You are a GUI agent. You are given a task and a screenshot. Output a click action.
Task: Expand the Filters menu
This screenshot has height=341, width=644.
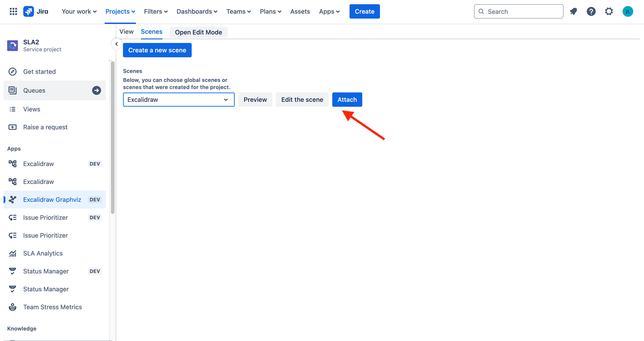pos(156,11)
